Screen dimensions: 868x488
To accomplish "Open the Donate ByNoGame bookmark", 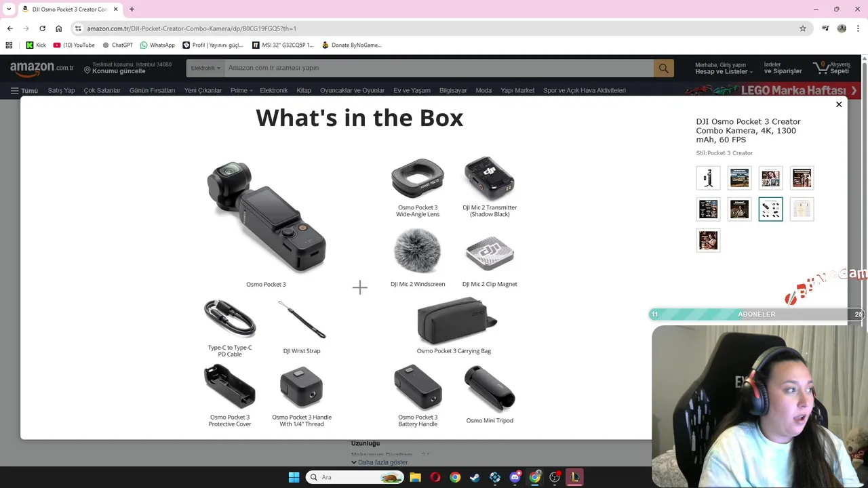I will (x=351, y=45).
